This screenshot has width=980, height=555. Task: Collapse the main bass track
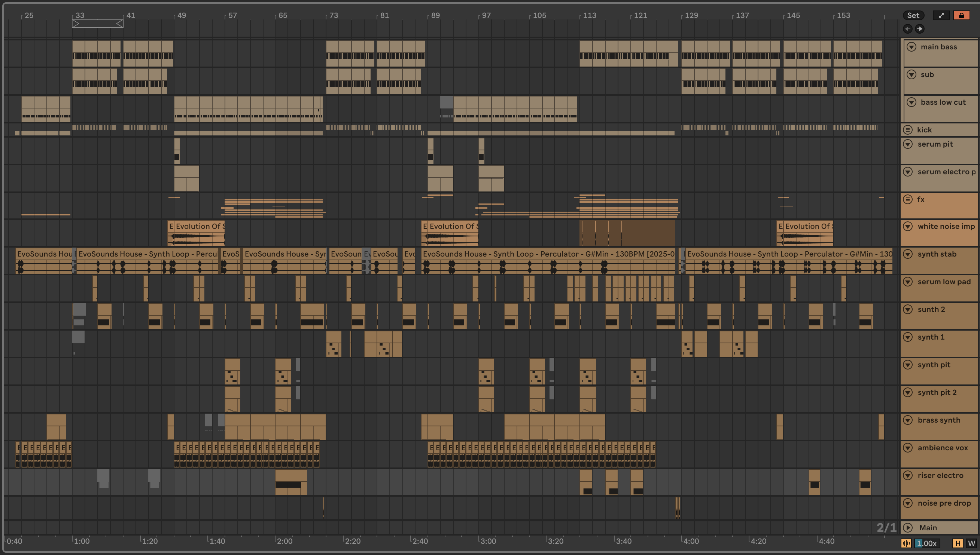coord(911,47)
